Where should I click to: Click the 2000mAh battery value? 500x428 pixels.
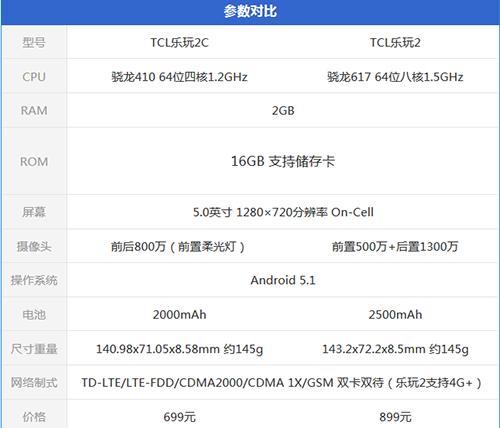(x=179, y=315)
